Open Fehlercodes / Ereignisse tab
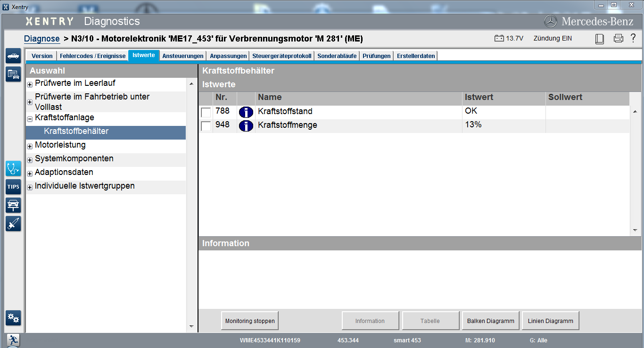Viewport: 644px width, 348px height. pos(92,56)
